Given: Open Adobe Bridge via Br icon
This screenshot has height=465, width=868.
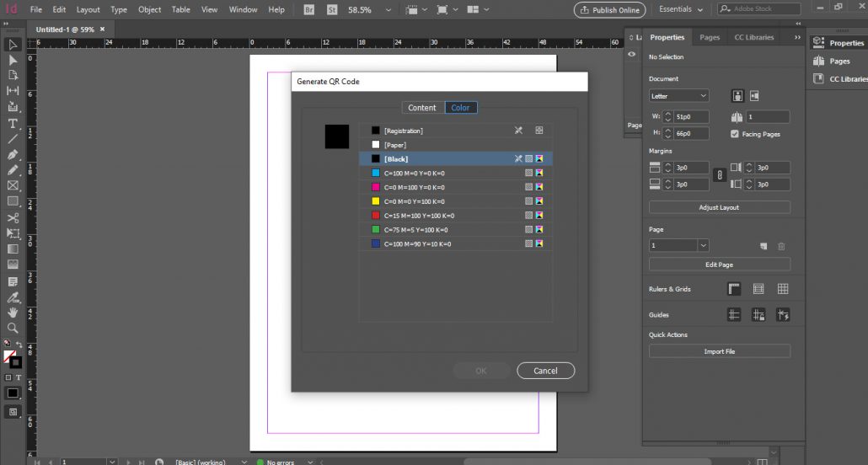Looking at the screenshot, I should [x=309, y=9].
